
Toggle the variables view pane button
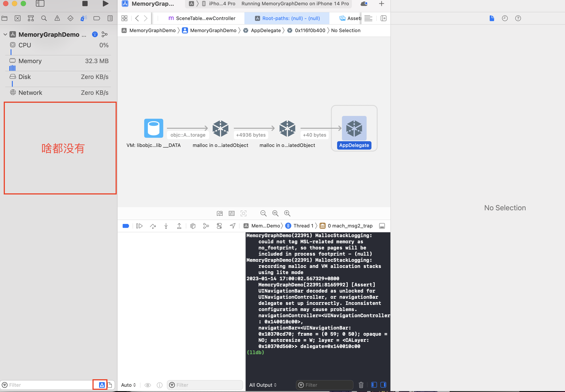coord(374,385)
